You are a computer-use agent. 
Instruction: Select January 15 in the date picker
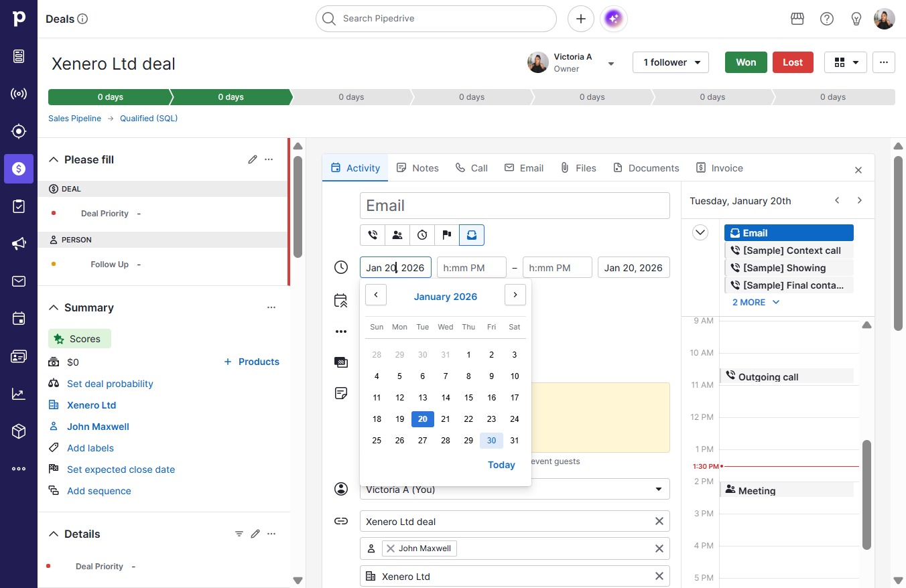(468, 398)
